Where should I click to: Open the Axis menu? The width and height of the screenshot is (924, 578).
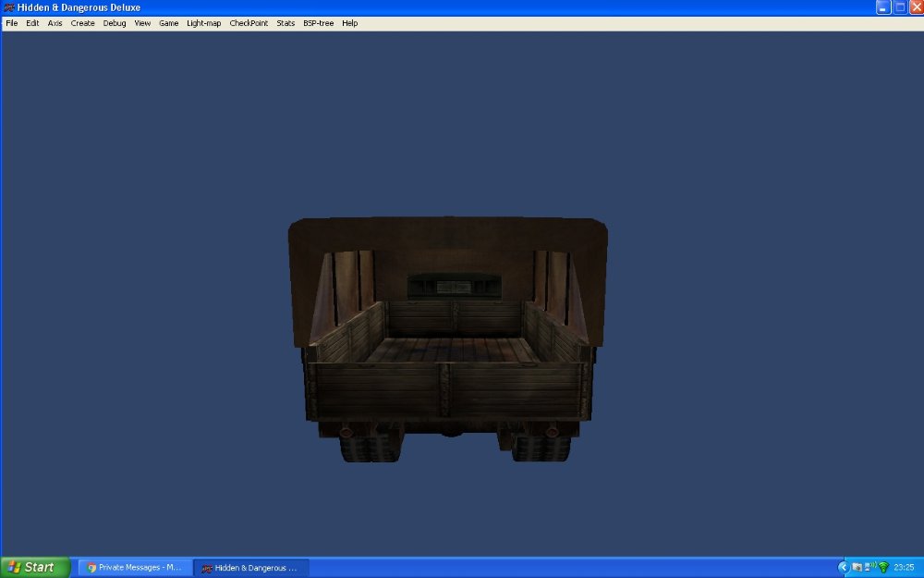55,23
